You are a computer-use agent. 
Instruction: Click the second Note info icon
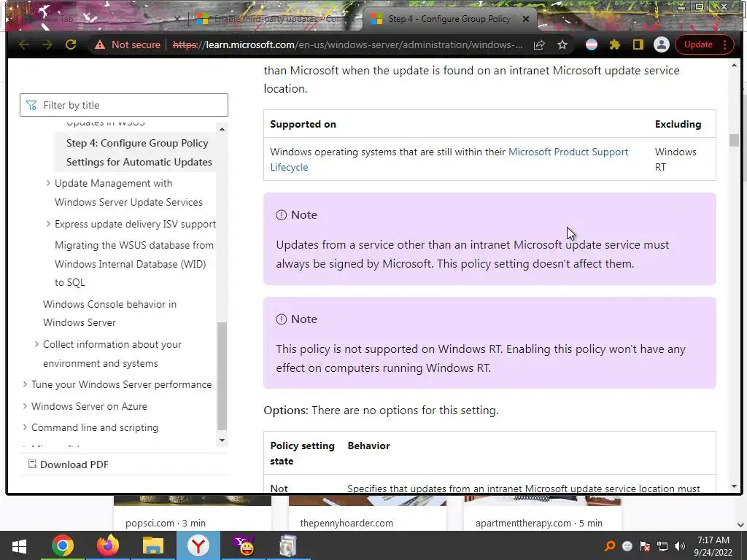click(x=281, y=319)
